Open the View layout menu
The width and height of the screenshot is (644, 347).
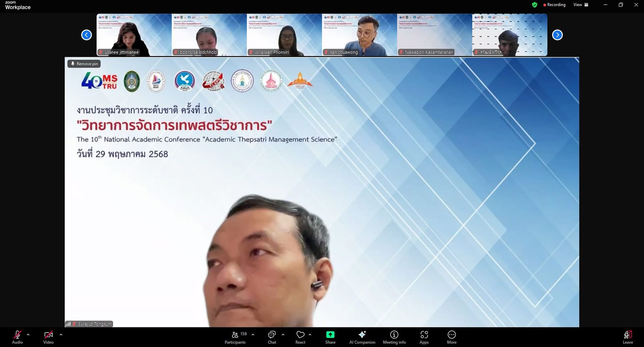581,5
